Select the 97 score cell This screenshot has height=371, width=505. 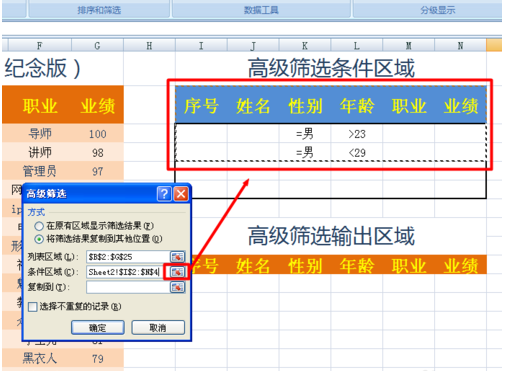coord(97,171)
